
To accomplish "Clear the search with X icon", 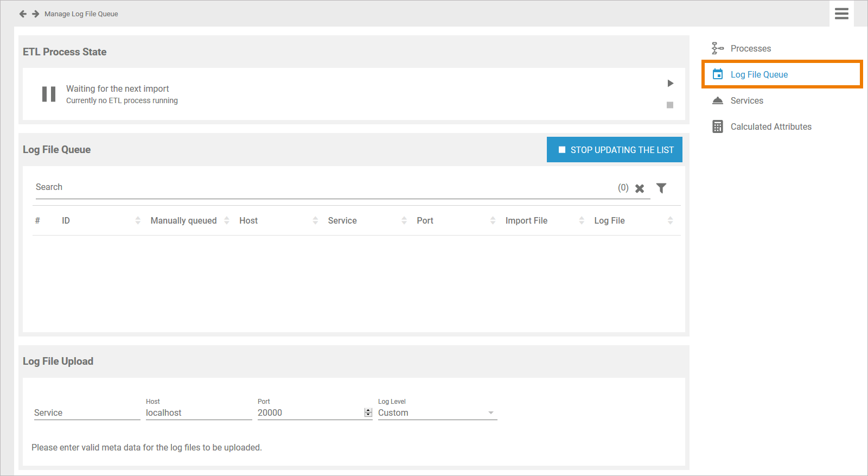I will pyautogui.click(x=640, y=188).
